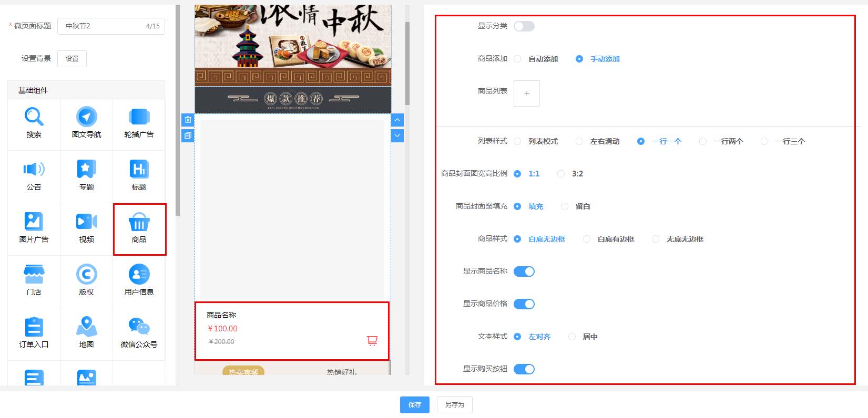The height and width of the screenshot is (418, 868).
Task: Set cover ratio to 3:2
Action: click(570, 174)
